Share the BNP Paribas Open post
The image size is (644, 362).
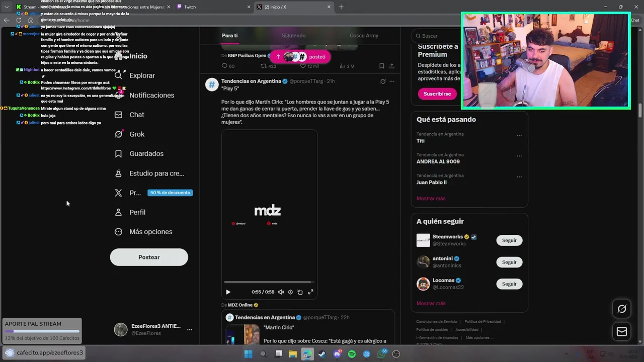coord(392,66)
